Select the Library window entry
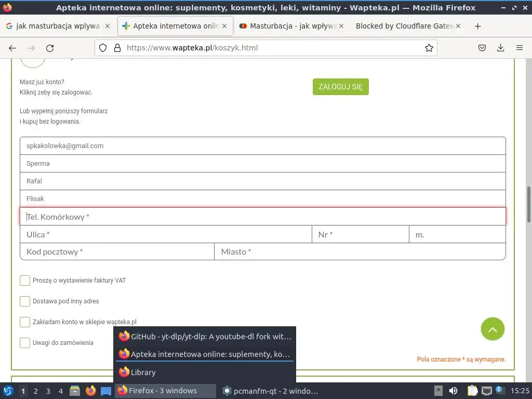The width and height of the screenshot is (532, 399). click(x=205, y=372)
